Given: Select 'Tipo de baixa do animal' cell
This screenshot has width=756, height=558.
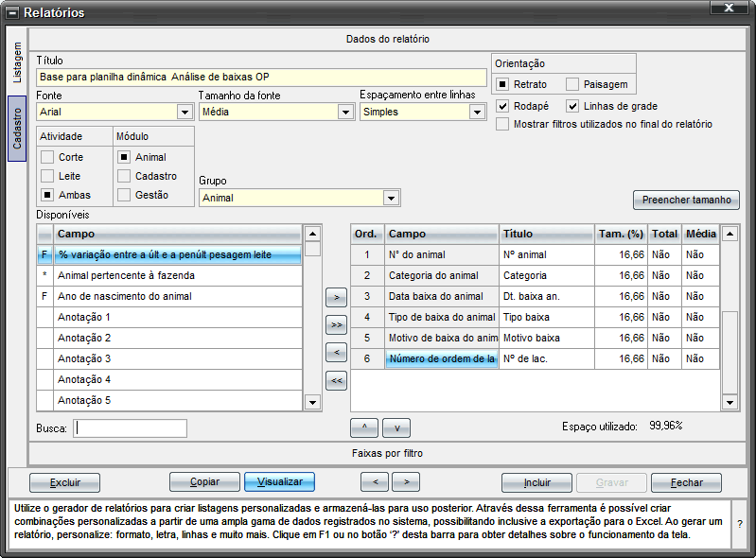Looking at the screenshot, I should pyautogui.click(x=441, y=317).
